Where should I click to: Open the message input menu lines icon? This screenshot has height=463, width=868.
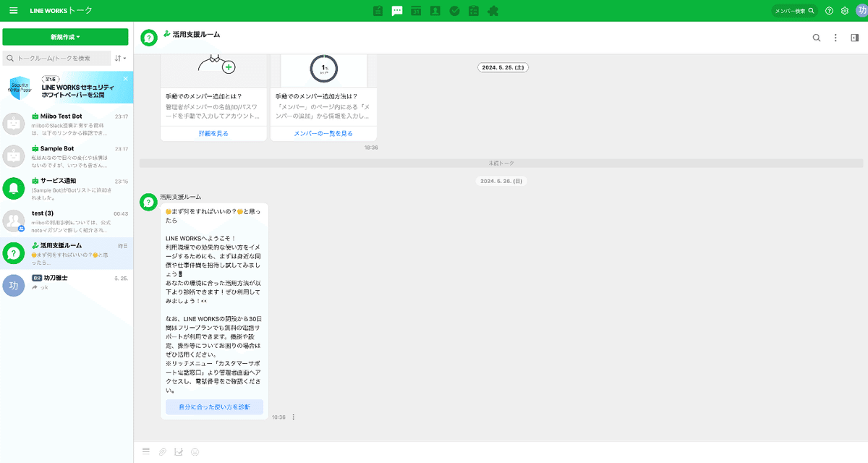pyautogui.click(x=145, y=451)
